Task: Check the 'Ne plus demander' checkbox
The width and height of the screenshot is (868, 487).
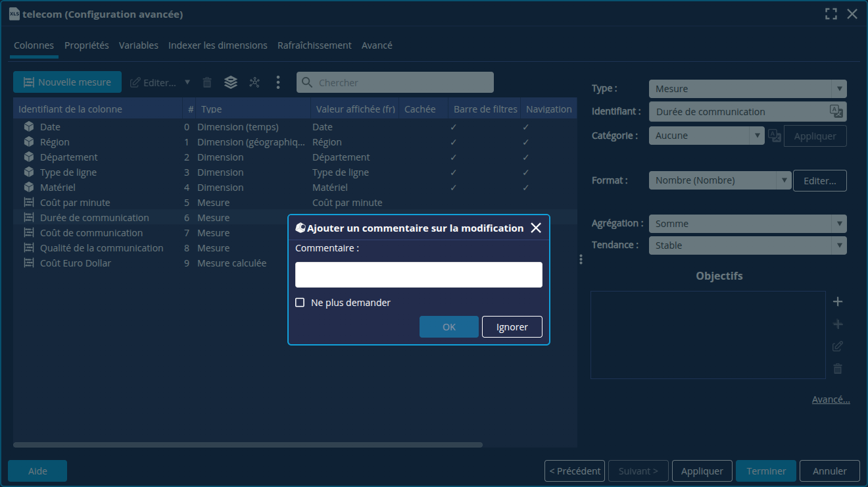Action: [300, 303]
